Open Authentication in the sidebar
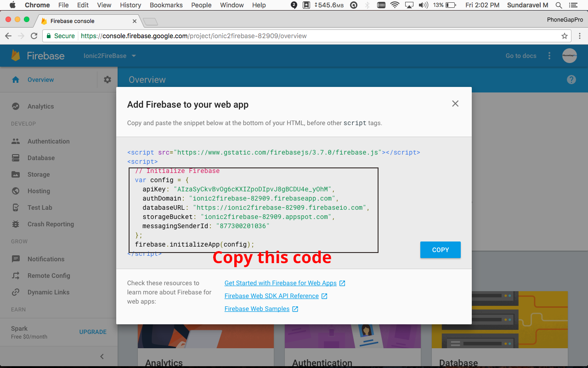Viewport: 588px width, 368px height. point(48,141)
